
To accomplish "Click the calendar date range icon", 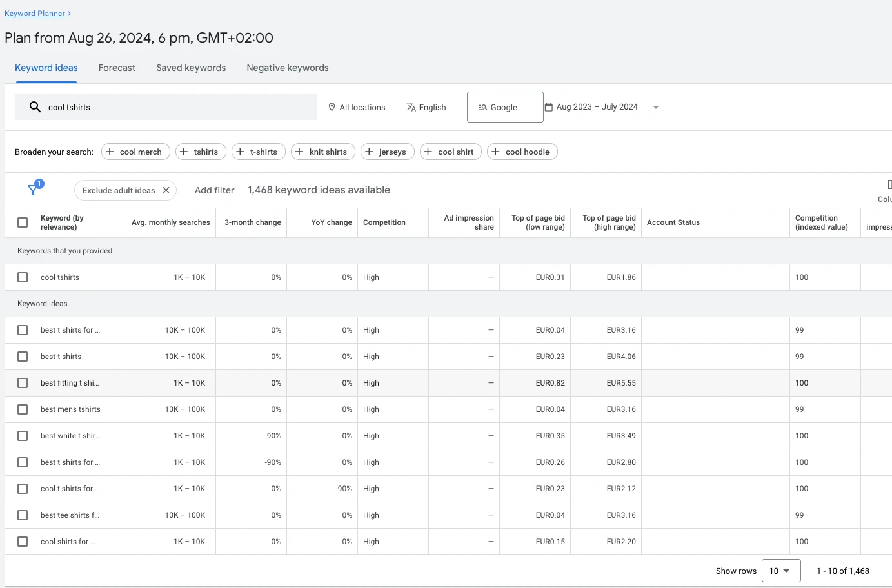I will click(549, 107).
